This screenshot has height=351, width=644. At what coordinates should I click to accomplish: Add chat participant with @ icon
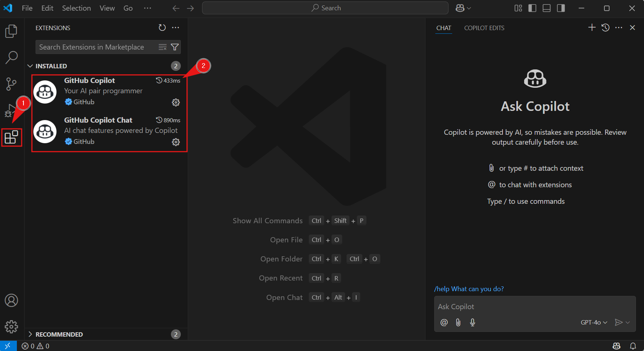tap(444, 322)
